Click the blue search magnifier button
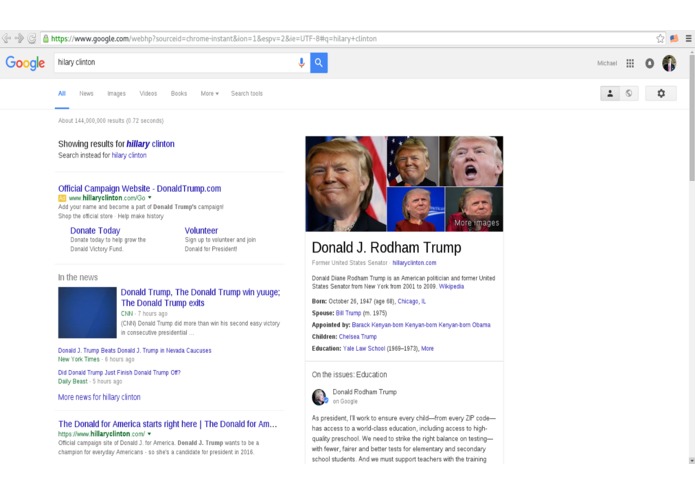 319,62
